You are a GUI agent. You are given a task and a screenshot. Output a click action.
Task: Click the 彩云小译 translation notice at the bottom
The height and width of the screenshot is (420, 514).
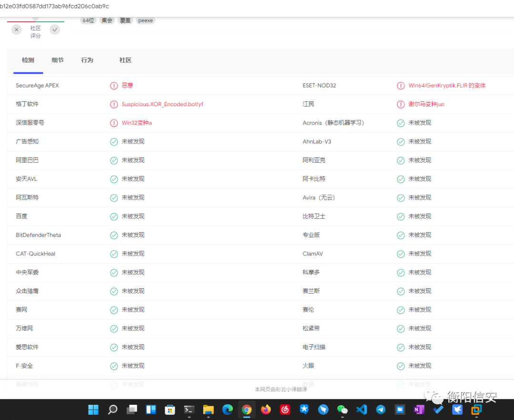pyautogui.click(x=281, y=389)
